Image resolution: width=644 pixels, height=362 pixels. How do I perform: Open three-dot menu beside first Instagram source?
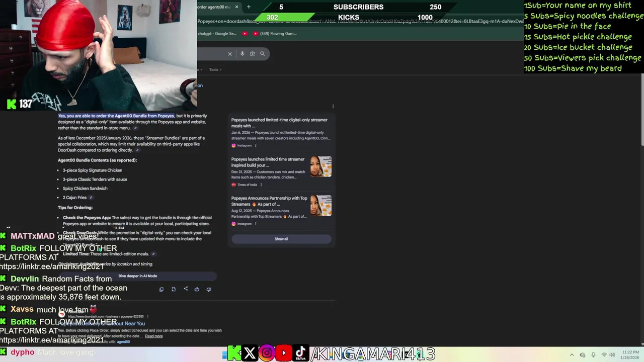[x=256, y=146]
